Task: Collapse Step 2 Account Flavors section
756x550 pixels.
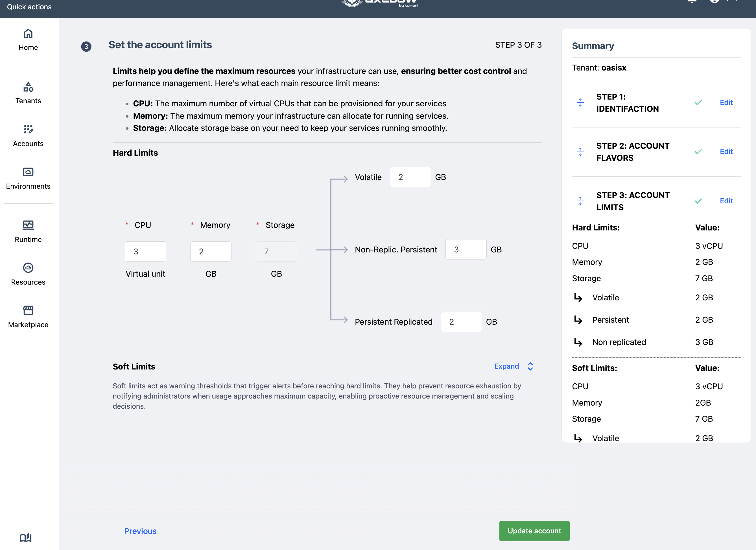Action: coord(580,152)
